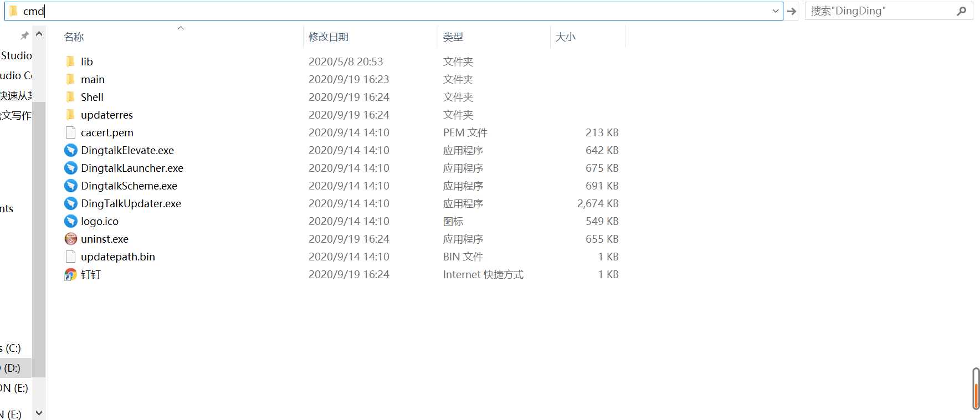Click the pin icon in navigation pane

pyautogui.click(x=24, y=35)
